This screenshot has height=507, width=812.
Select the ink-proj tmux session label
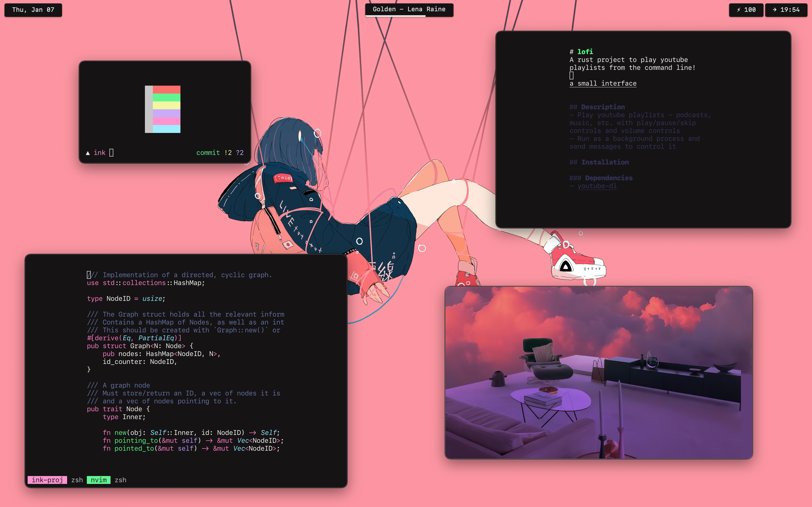pos(47,480)
